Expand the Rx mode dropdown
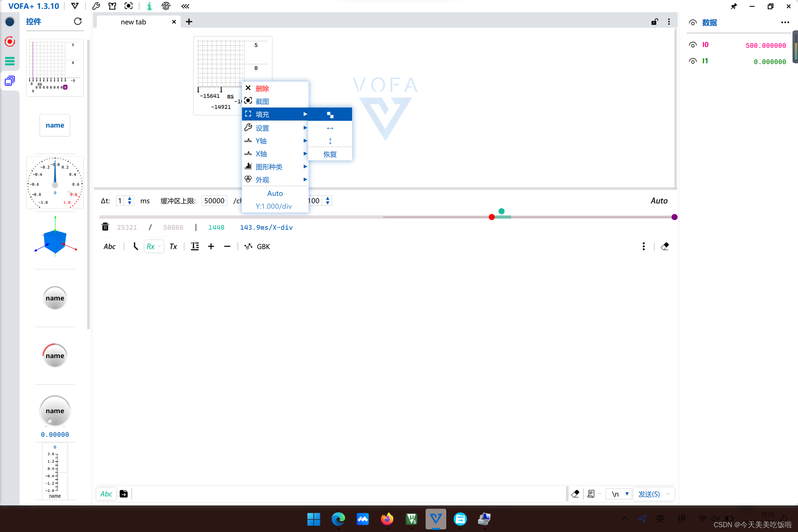The height and width of the screenshot is (532, 798). pyautogui.click(x=159, y=246)
